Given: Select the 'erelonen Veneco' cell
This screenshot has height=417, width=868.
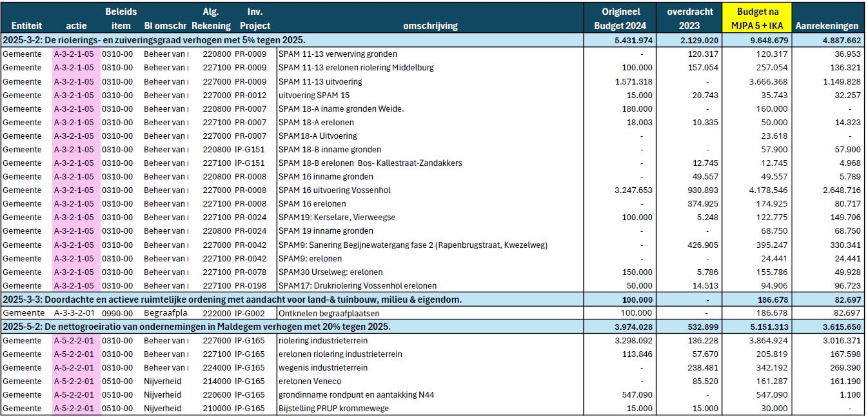Looking at the screenshot, I should [310, 381].
